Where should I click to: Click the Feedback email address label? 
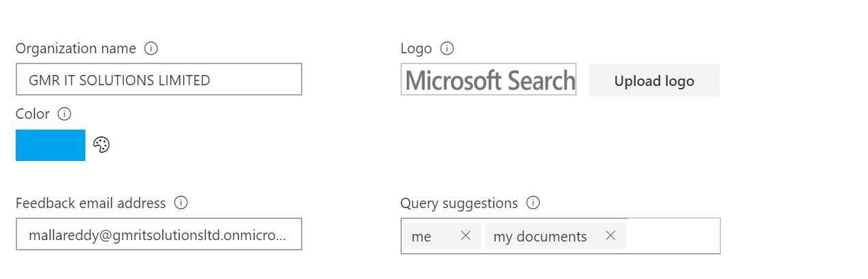91,203
